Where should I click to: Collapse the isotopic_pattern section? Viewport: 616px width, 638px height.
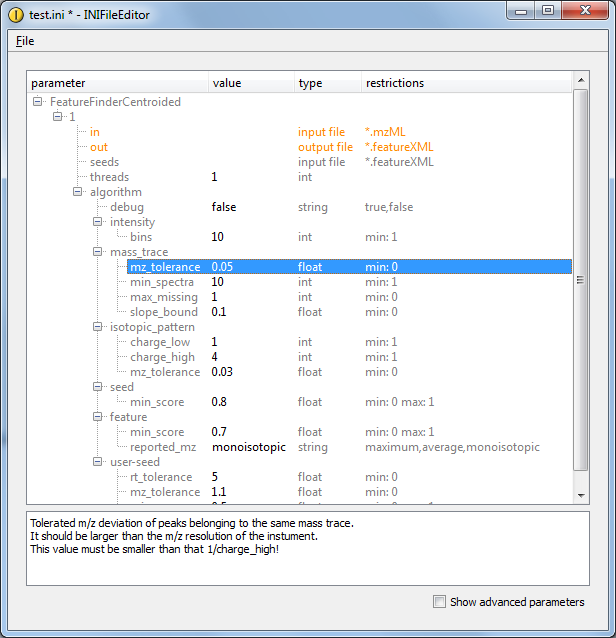click(x=98, y=327)
